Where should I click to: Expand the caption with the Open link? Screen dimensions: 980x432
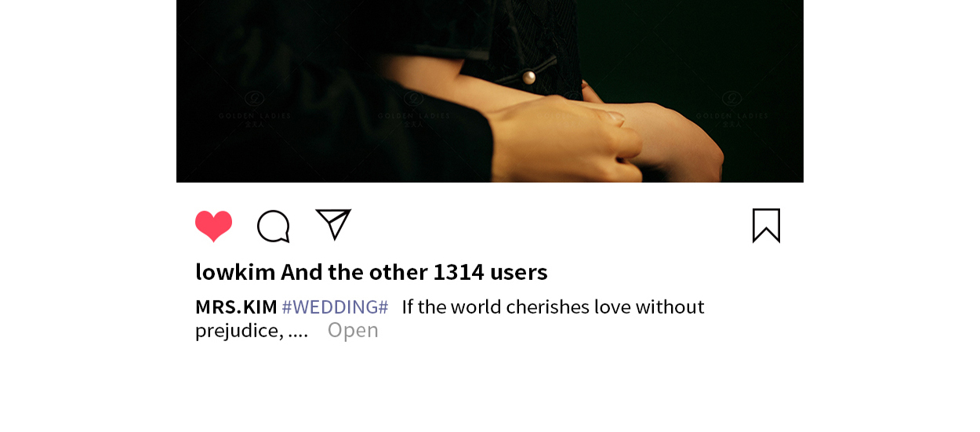353,330
